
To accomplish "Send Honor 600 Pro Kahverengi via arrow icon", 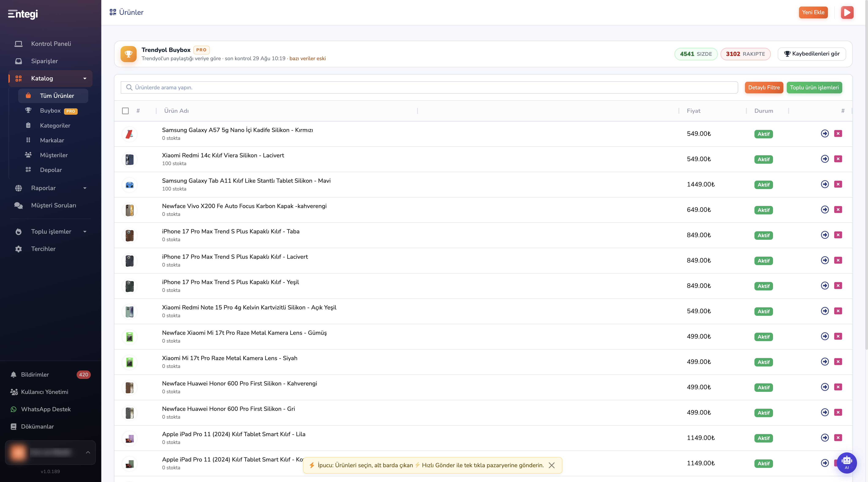I will (825, 387).
